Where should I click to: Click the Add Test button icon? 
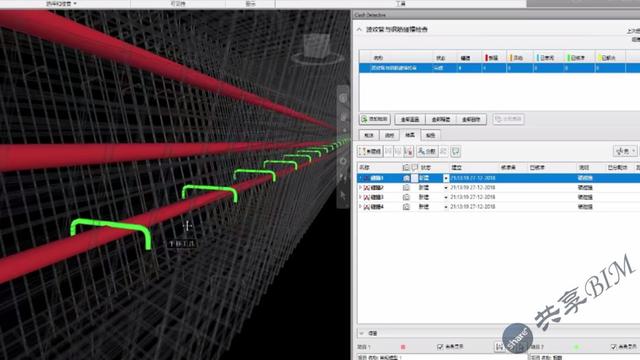364,119
